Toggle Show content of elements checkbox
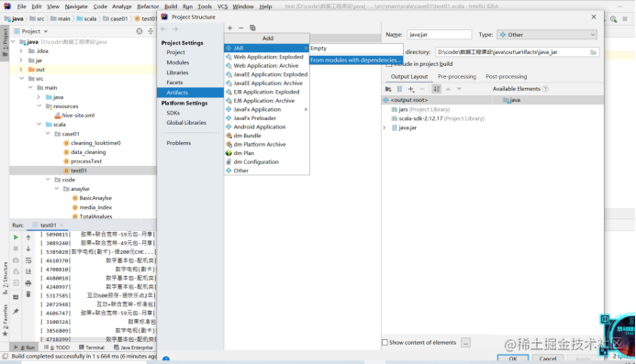The image size is (636, 364). (385, 343)
